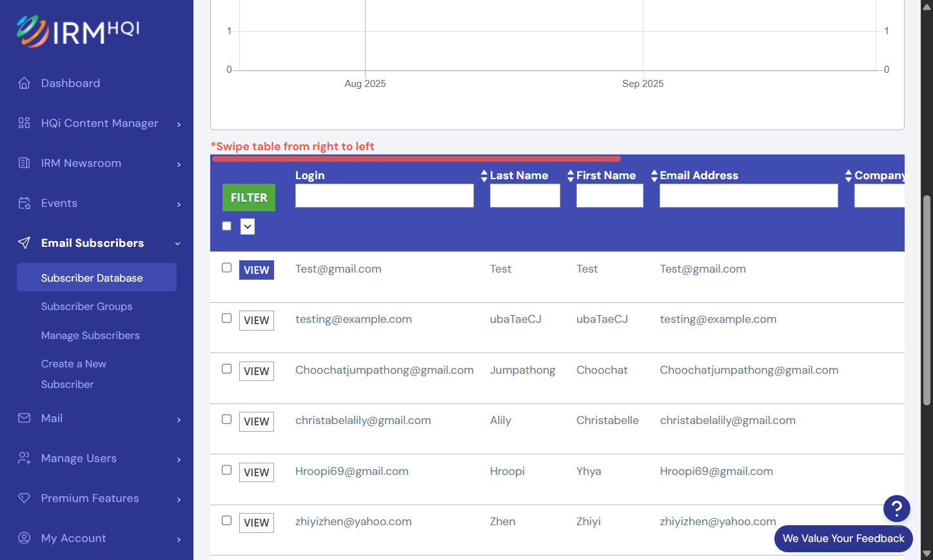Sort by Company arrows icon
Viewport: 933px width, 560px height.
coord(849,175)
